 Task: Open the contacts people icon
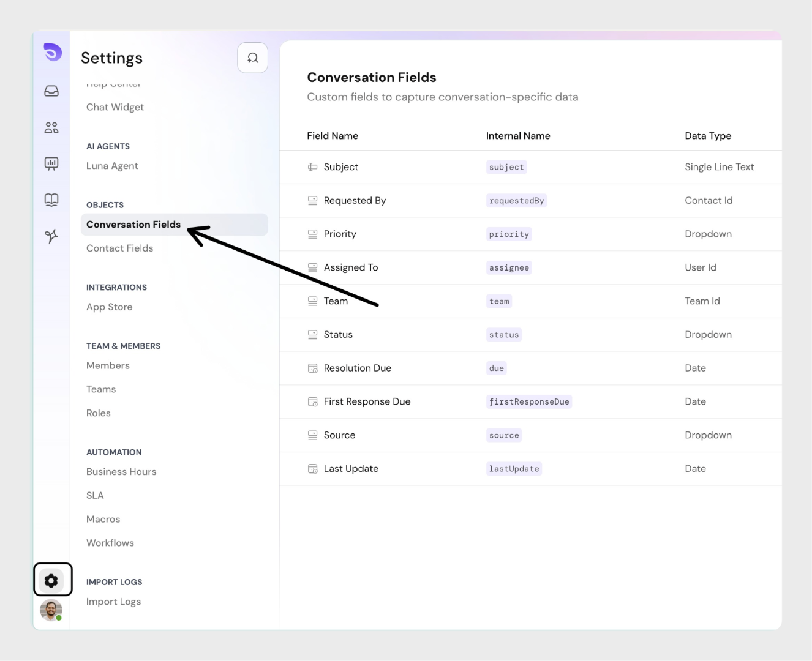[51, 127]
